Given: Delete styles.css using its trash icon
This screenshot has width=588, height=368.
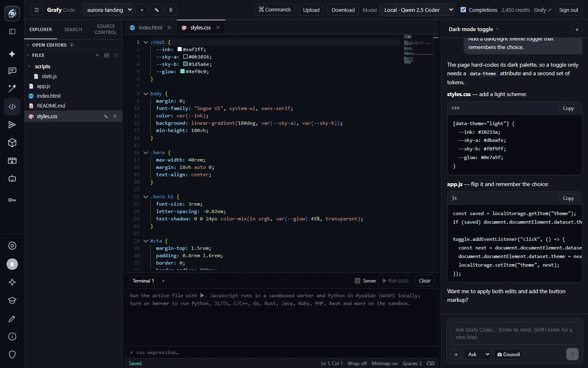Looking at the screenshot, I should point(115,117).
